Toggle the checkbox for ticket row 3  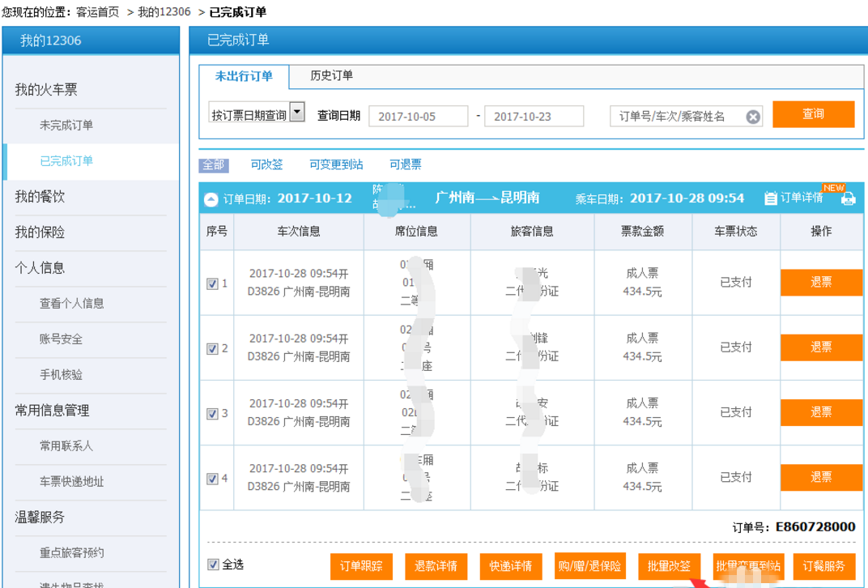click(212, 413)
